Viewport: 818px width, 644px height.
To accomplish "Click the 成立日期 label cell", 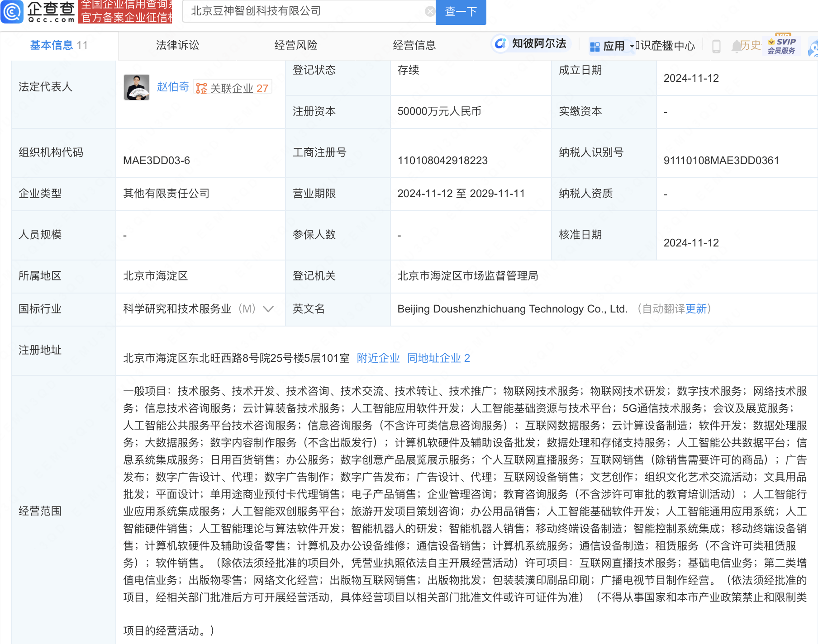I will (604, 78).
